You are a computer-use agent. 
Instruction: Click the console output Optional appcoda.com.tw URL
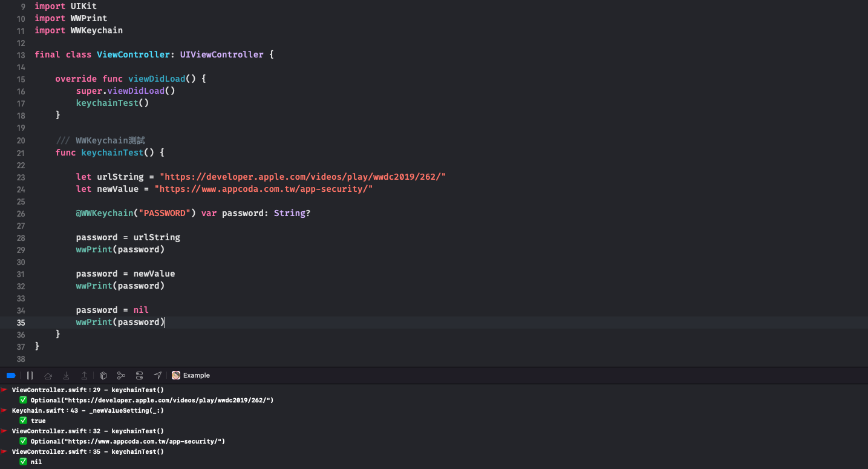(x=128, y=441)
